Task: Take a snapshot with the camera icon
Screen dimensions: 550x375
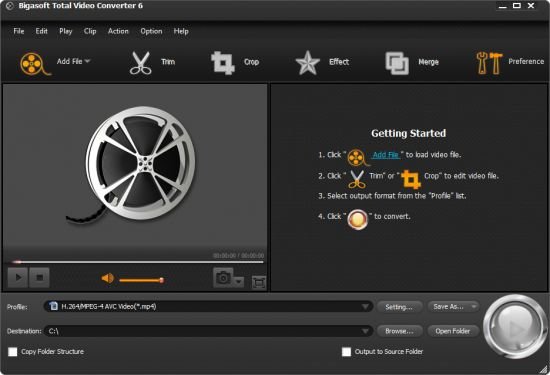Action: pos(223,278)
